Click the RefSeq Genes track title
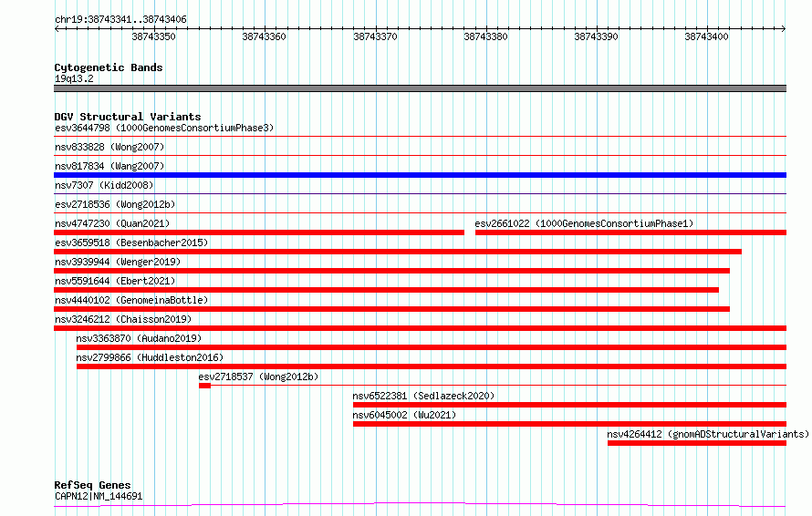This screenshot has height=516, width=812. pos(93,485)
